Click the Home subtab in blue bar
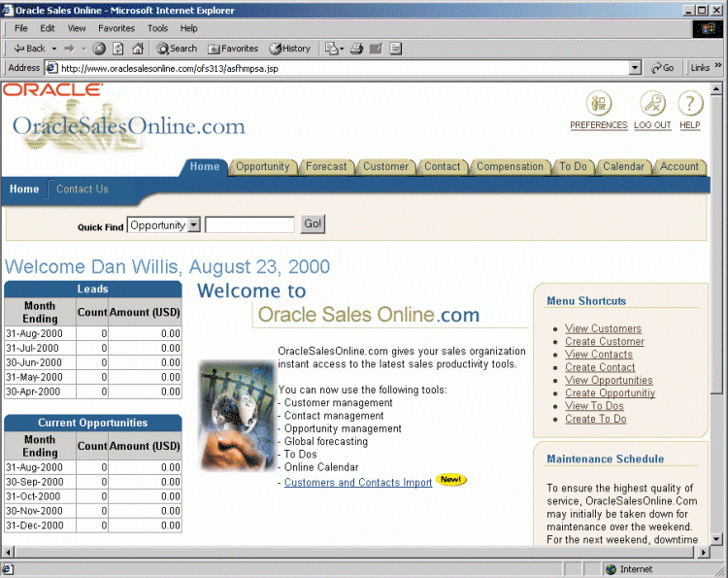The height and width of the screenshot is (578, 728). [24, 189]
